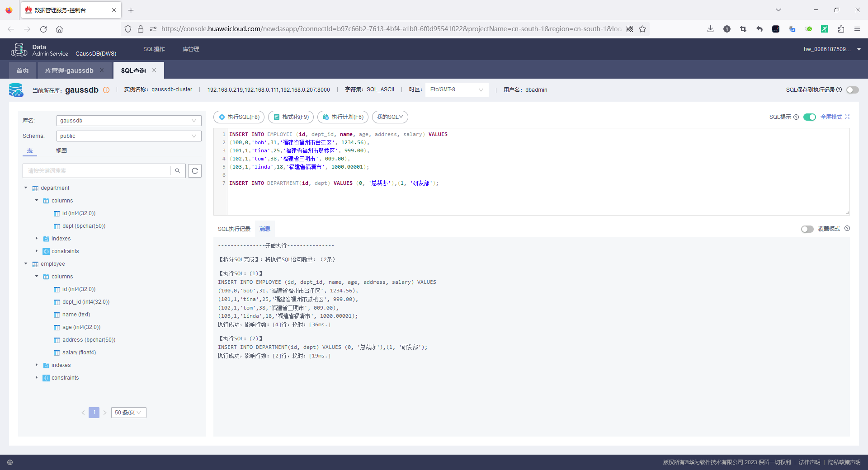This screenshot has height=470, width=868.
Task: Click the crop screenshot extension icon
Action: (x=743, y=29)
